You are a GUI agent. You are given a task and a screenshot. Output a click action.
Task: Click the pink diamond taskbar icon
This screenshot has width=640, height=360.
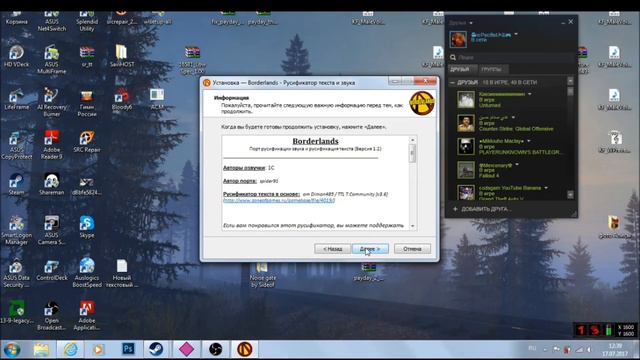186,349
